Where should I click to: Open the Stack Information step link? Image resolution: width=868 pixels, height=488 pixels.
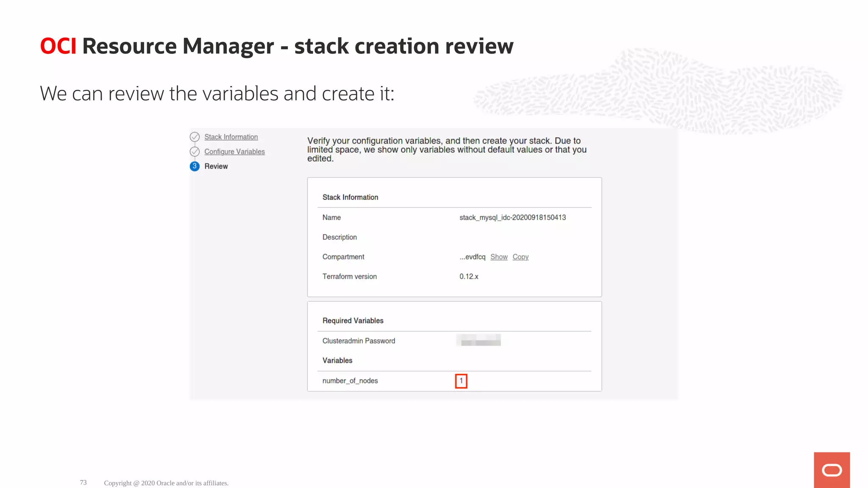click(231, 137)
